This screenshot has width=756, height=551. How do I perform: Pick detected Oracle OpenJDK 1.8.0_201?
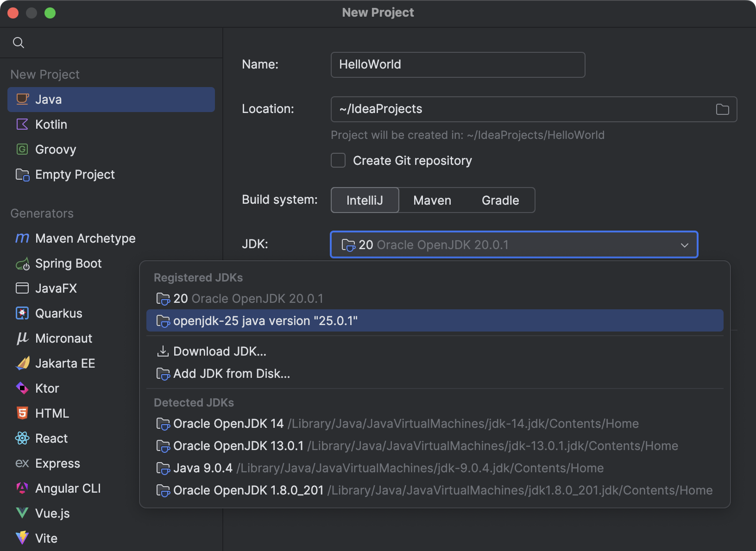pos(435,490)
